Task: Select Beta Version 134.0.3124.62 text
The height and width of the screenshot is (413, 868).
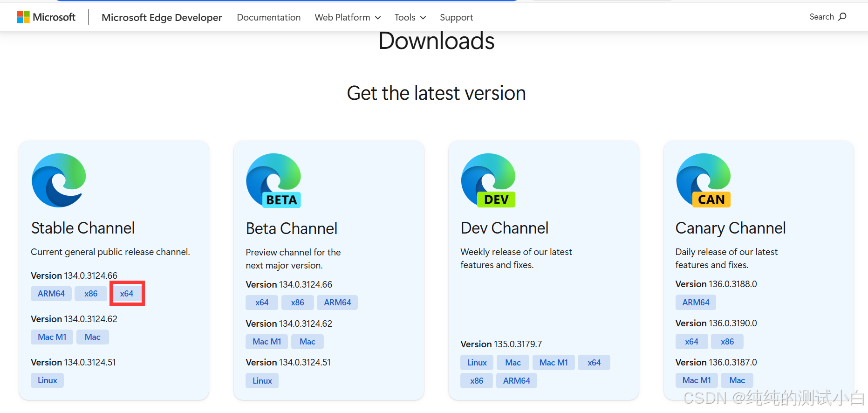Action: 289,324
